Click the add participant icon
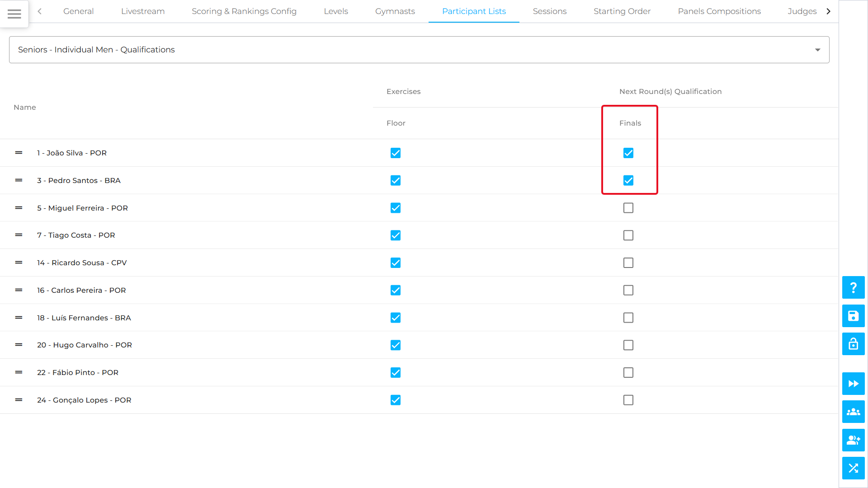The height and width of the screenshot is (488, 868). click(x=853, y=440)
